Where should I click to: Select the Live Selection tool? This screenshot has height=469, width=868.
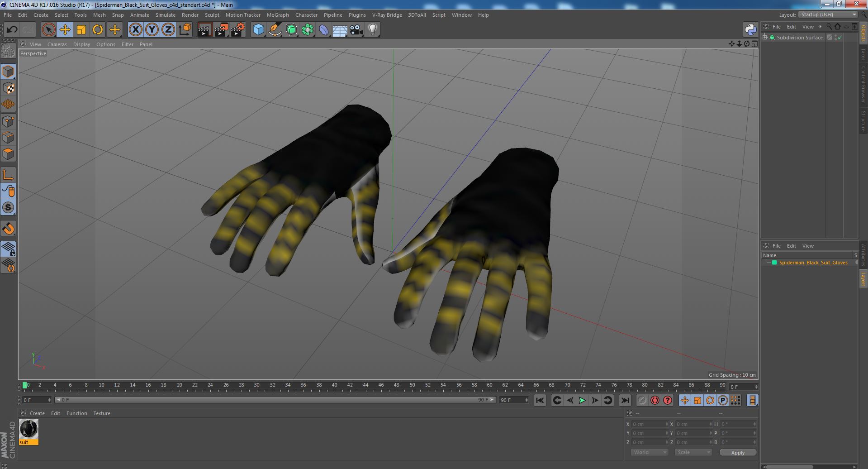click(x=48, y=30)
